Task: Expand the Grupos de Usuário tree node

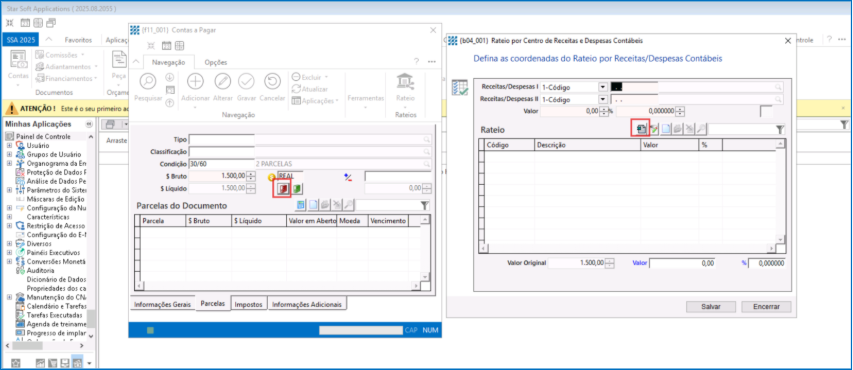Action: pos(9,155)
